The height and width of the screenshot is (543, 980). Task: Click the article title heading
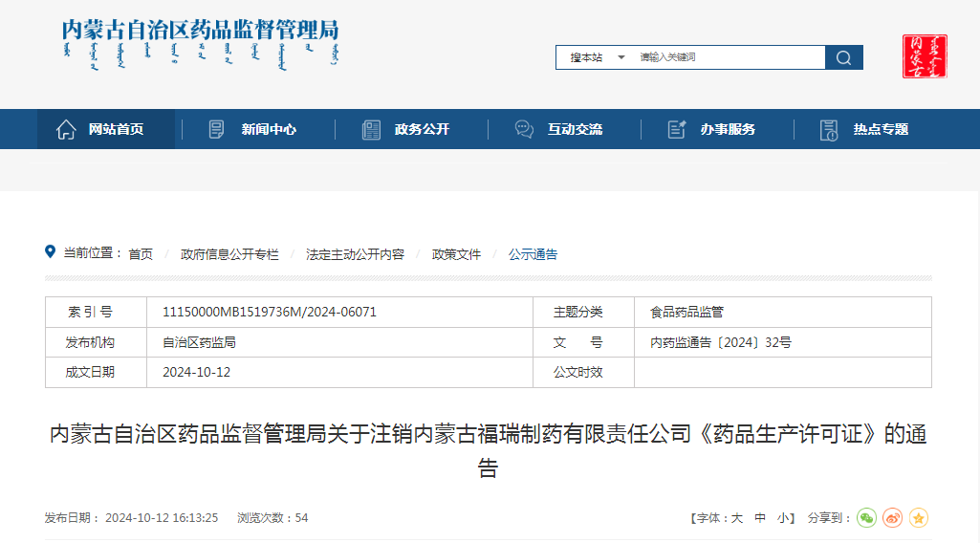[x=489, y=450]
